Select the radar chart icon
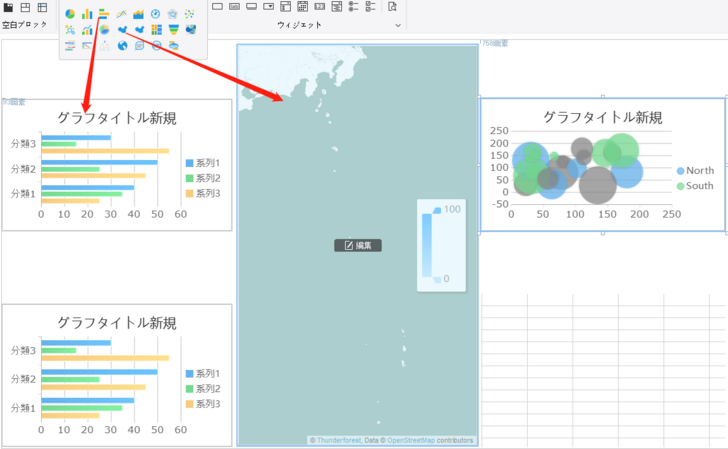The width and height of the screenshot is (728, 449). (x=173, y=14)
